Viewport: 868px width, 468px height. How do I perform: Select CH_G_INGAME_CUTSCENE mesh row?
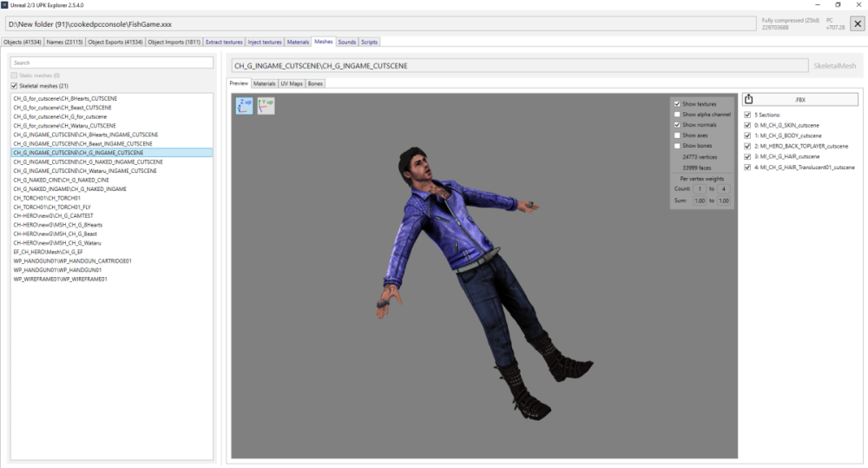tap(111, 152)
